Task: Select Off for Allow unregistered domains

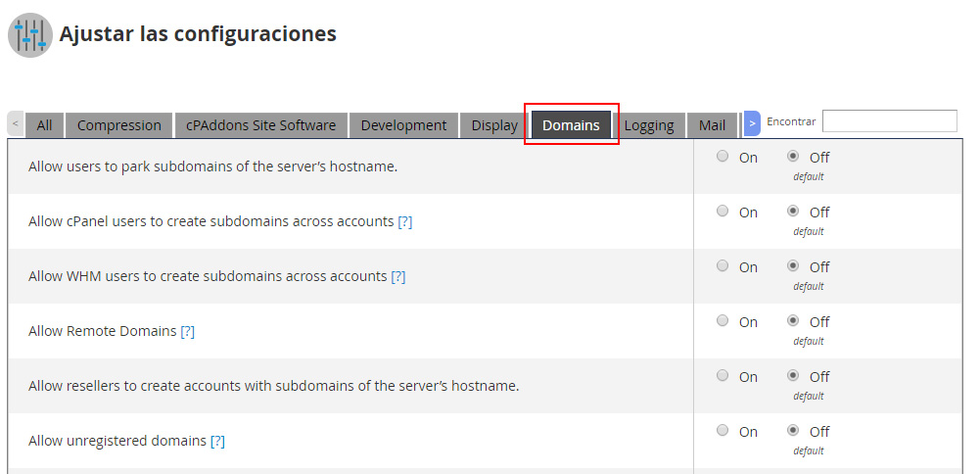Action: pyautogui.click(x=793, y=430)
